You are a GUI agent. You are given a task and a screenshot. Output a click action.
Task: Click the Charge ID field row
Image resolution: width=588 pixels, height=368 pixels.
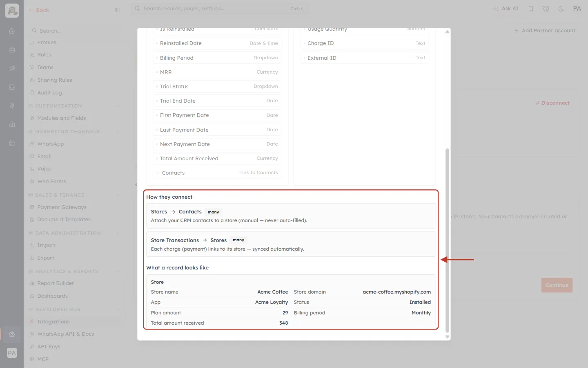pos(365,43)
